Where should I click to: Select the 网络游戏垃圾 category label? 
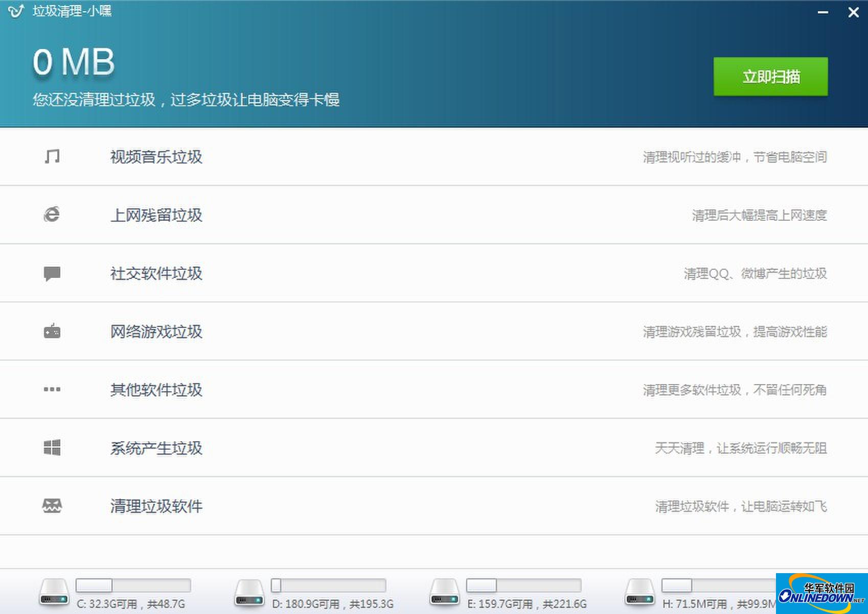(156, 332)
